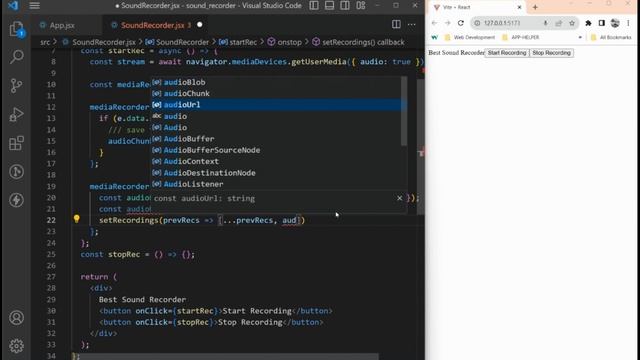Open All Bookmarks folder
The width and height of the screenshot is (640, 360).
(x=611, y=37)
